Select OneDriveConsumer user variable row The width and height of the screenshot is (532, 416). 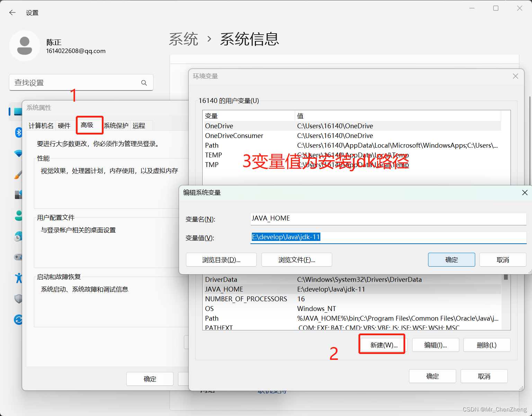(352, 136)
